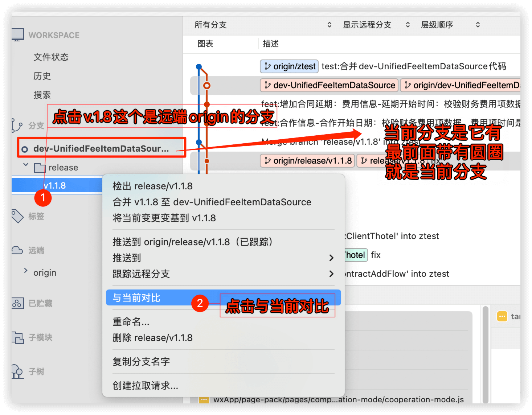This screenshot has height=415, width=532.
Task: Open the 所有分支 branch filter dropdown
Action: [263, 25]
